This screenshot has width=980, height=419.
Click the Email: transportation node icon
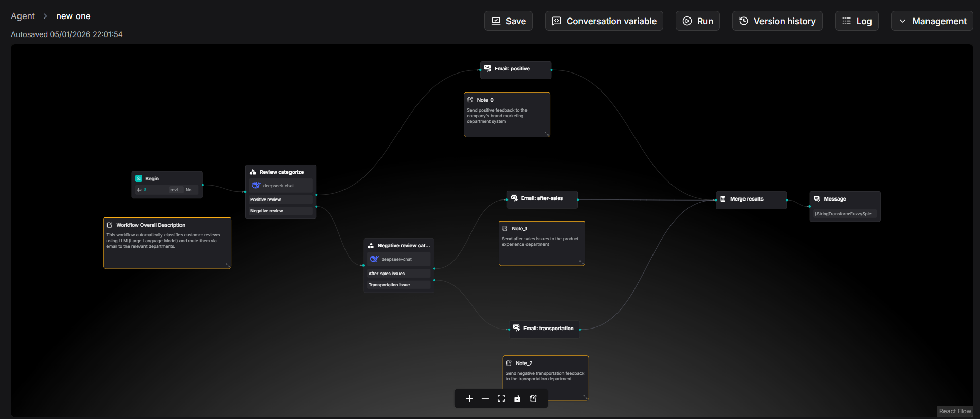pyautogui.click(x=516, y=328)
